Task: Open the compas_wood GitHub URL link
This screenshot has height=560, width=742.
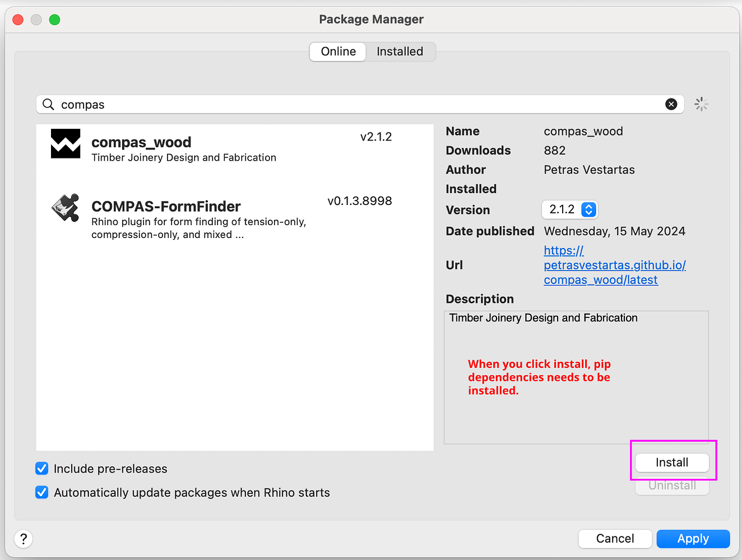Action: tap(614, 265)
